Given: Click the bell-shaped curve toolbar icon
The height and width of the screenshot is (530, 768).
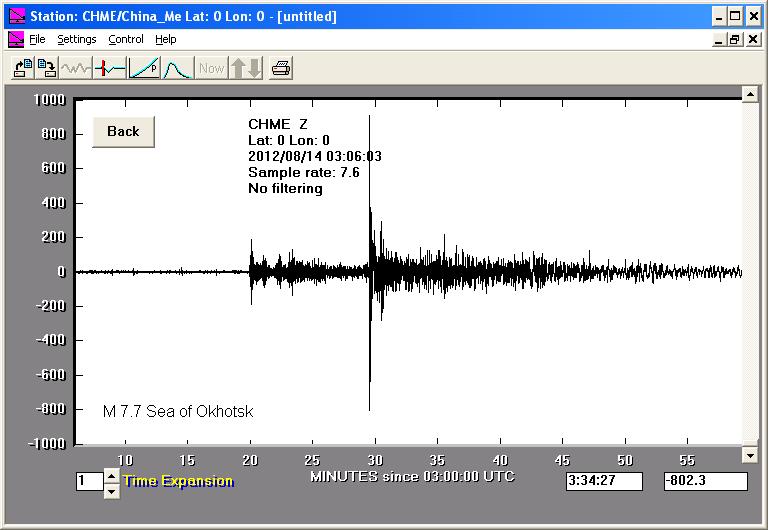Looking at the screenshot, I should pos(177,68).
